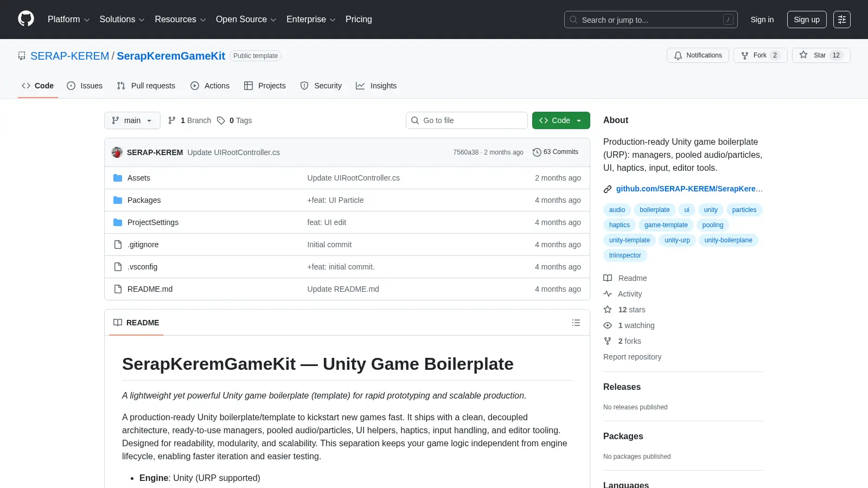Screen dimensions: 868x488
Task: Select the game-template topic tag
Action: [666, 225]
